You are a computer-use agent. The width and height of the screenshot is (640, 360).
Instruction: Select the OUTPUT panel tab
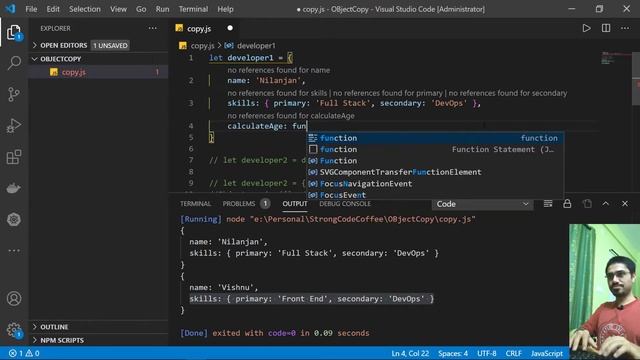click(x=295, y=204)
